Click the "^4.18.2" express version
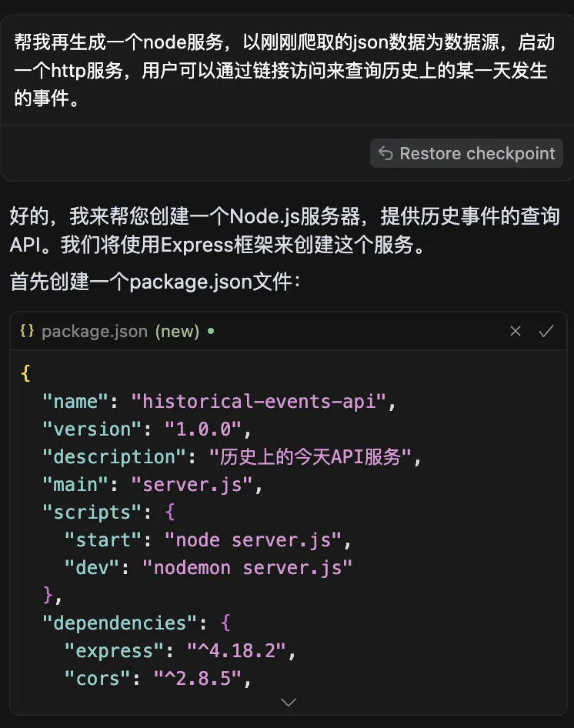Screen dimensions: 574x728 (x=236, y=651)
